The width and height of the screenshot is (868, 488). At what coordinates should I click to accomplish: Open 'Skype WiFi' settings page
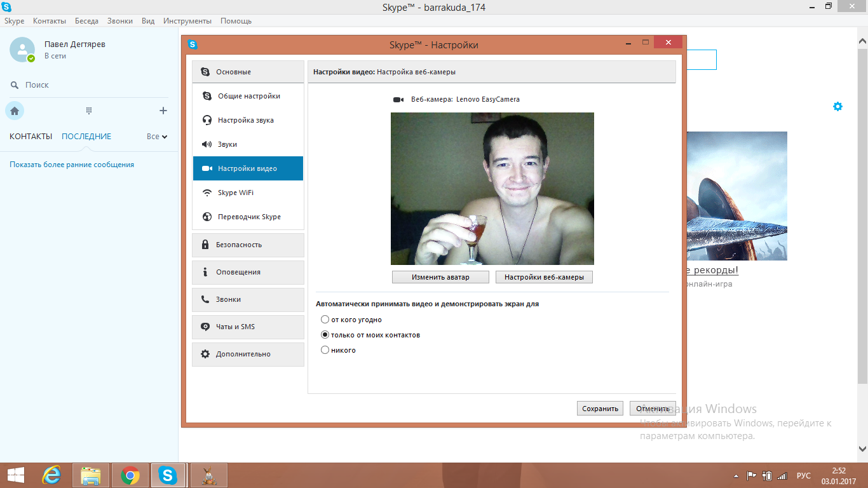pos(248,193)
